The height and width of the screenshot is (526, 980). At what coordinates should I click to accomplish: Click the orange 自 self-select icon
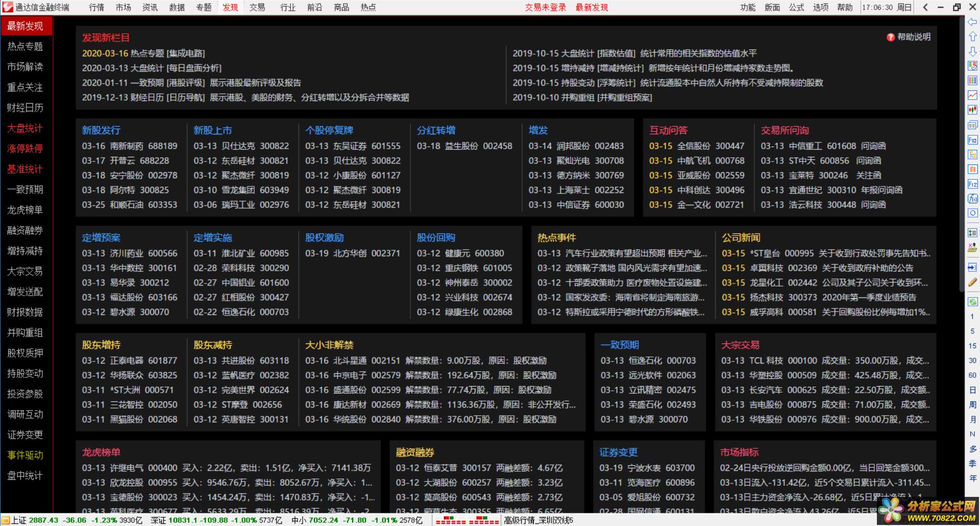[972, 169]
